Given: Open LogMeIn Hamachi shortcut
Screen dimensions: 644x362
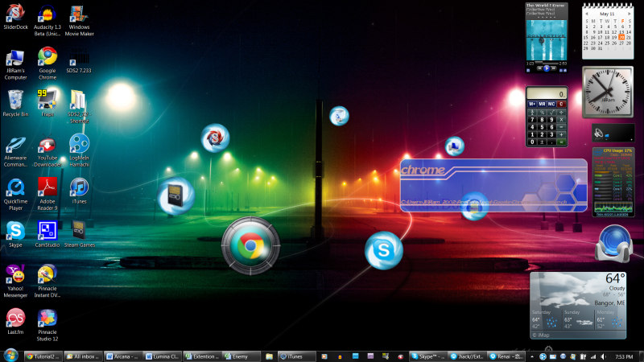Looking at the screenshot, I should (79, 150).
